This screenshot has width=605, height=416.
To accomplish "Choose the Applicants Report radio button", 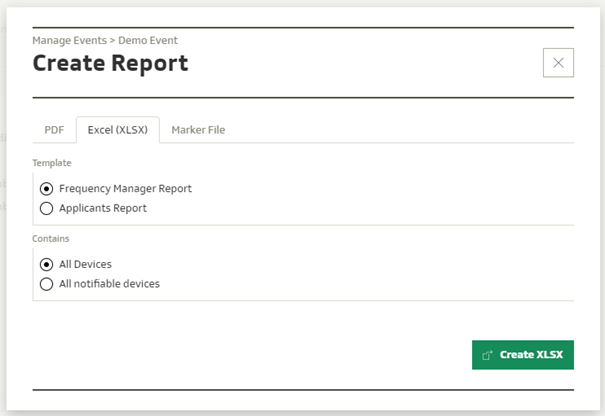I will [46, 208].
